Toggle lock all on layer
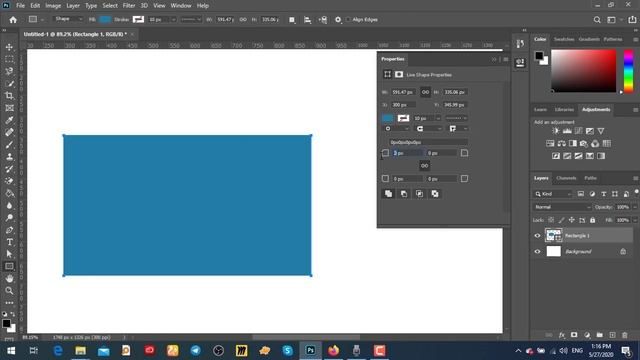This screenshot has height=360, width=640. coord(592,220)
